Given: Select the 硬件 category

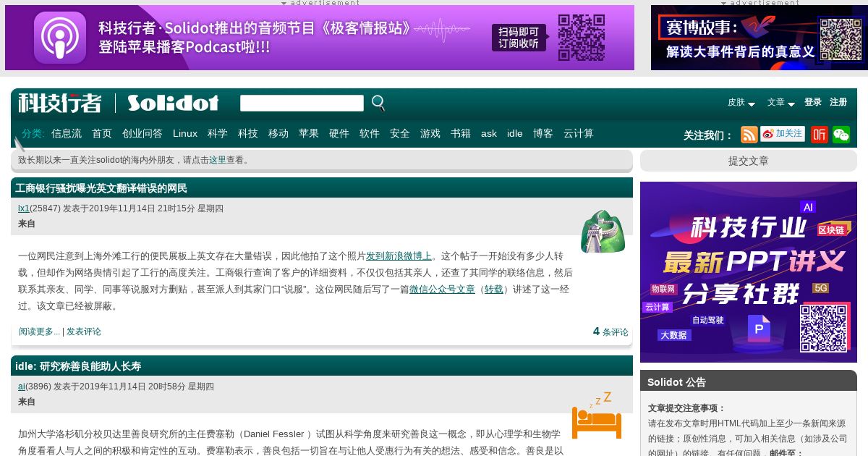Looking at the screenshot, I should (x=339, y=134).
